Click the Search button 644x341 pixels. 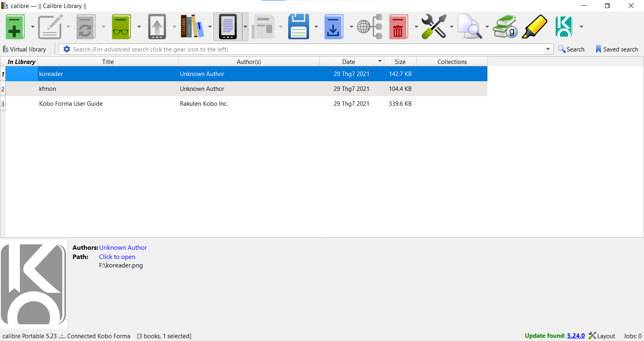pyautogui.click(x=571, y=49)
